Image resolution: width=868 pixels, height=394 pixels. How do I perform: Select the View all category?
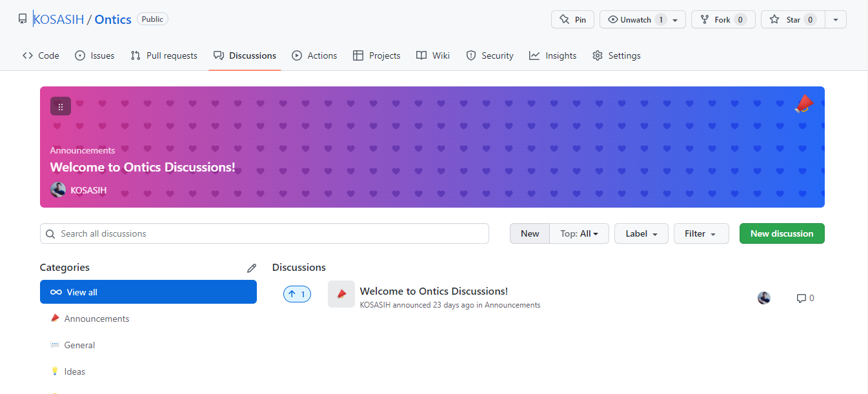pos(148,292)
